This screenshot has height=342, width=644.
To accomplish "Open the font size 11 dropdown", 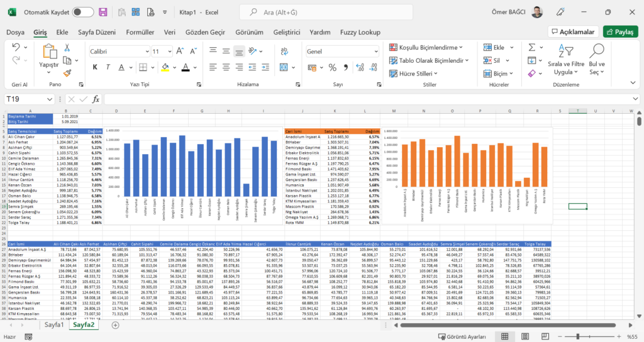I will [170, 52].
